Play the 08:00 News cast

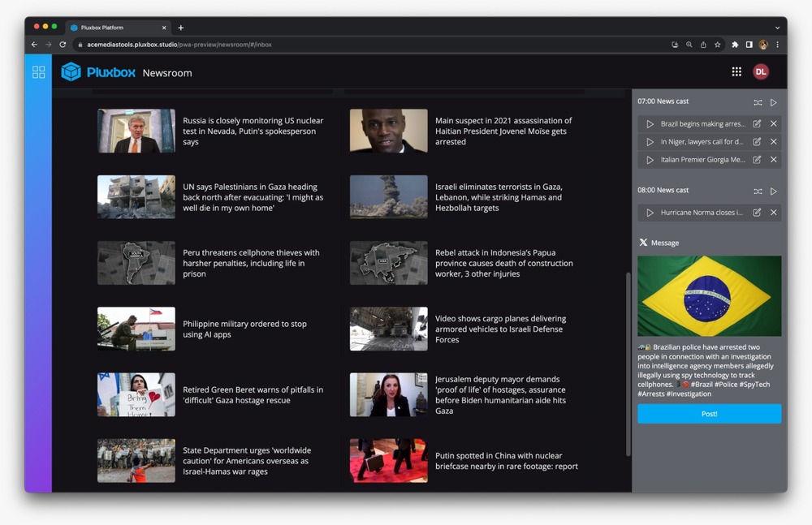pyautogui.click(x=774, y=191)
